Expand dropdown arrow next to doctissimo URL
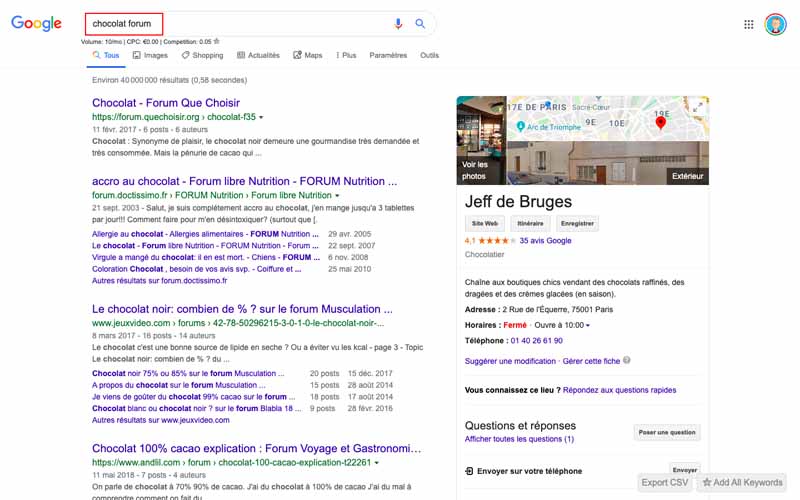The width and height of the screenshot is (800, 500). 337,195
